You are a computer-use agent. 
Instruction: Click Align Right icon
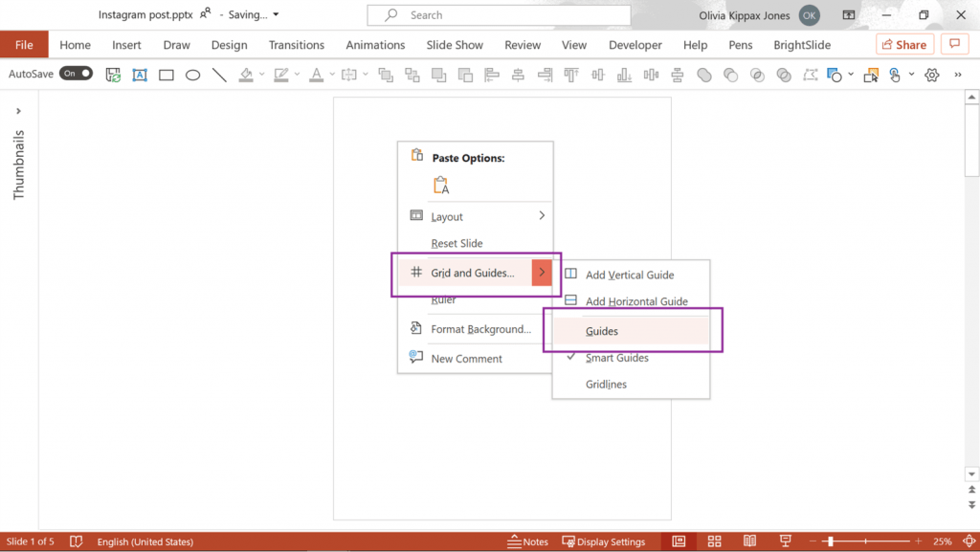[545, 75]
